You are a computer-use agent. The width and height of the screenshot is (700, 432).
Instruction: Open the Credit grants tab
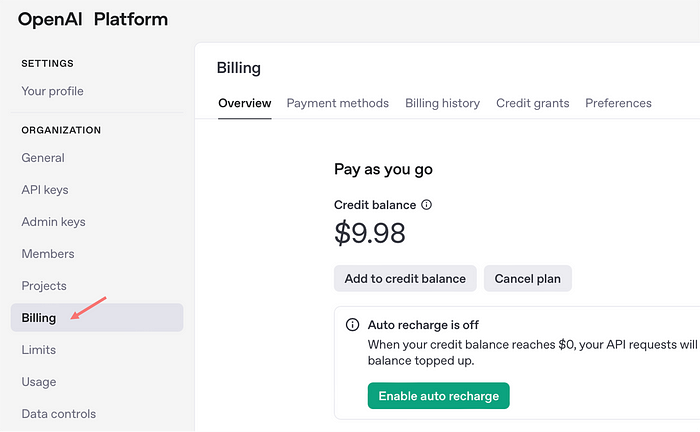(x=533, y=103)
